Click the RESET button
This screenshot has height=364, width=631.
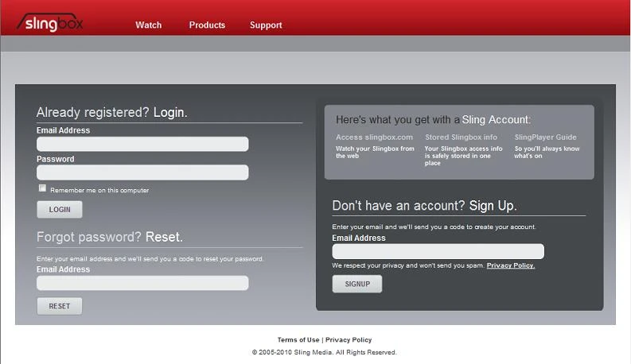point(60,306)
